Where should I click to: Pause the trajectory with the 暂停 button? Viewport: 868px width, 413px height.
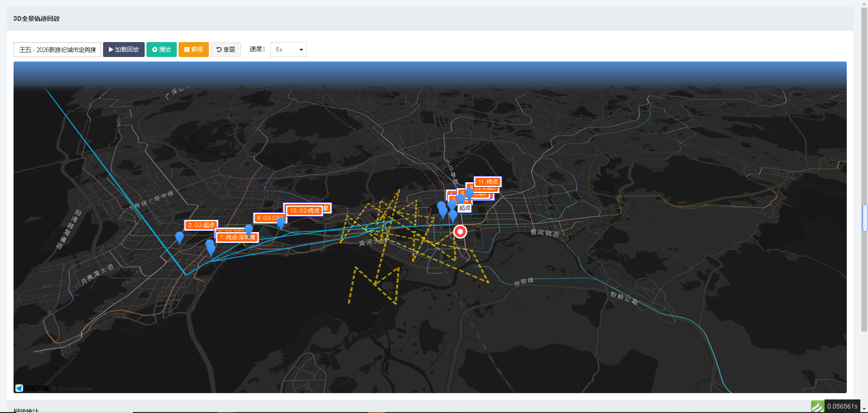pos(193,50)
